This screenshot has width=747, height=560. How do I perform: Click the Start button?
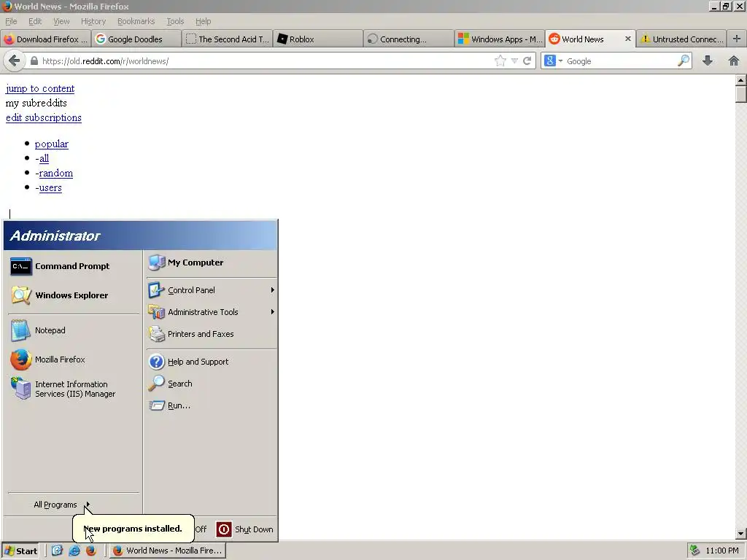20,551
